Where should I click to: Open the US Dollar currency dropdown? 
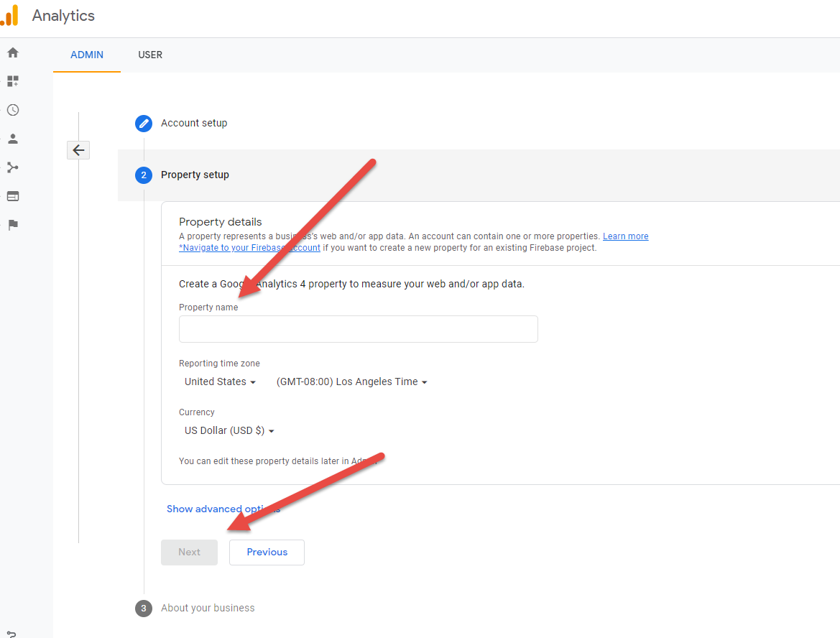(229, 430)
